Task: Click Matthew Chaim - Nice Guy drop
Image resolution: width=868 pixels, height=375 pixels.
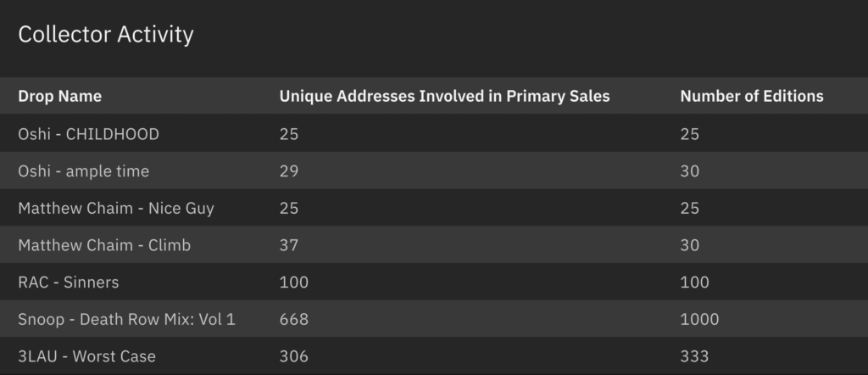Action: (x=116, y=208)
